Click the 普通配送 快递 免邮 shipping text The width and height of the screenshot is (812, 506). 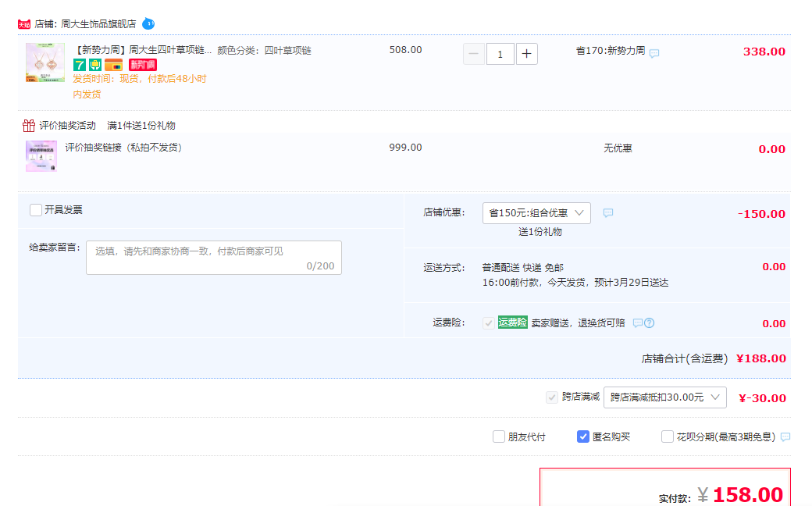(523, 268)
